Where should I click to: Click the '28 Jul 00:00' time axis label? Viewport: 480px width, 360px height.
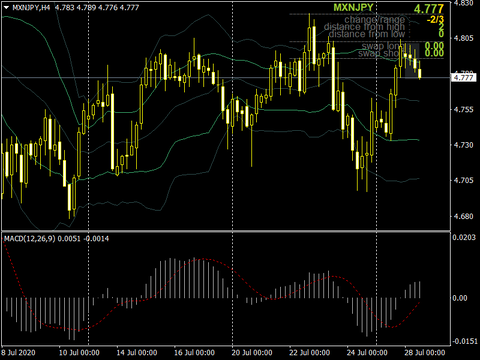click(425, 353)
